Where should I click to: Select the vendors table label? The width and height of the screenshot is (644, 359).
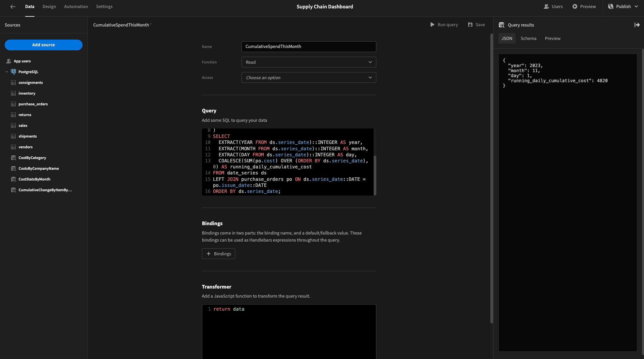(25, 147)
